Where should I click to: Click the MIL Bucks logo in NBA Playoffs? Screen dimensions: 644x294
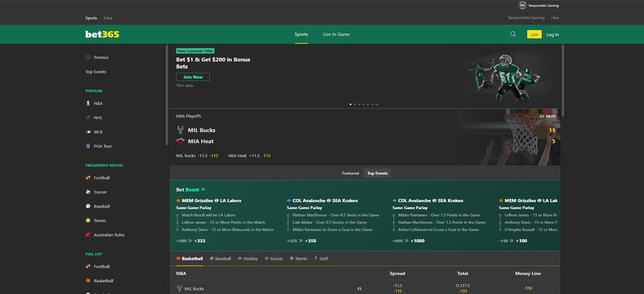pyautogui.click(x=180, y=130)
